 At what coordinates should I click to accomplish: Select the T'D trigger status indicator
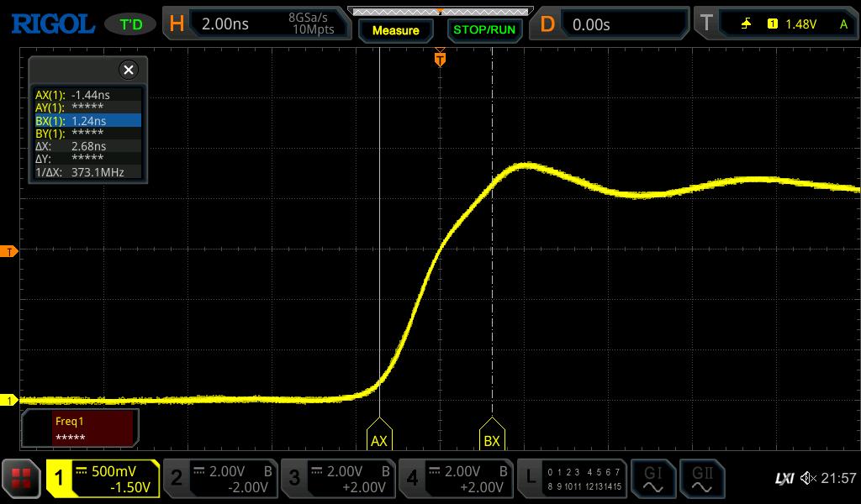pos(130,24)
